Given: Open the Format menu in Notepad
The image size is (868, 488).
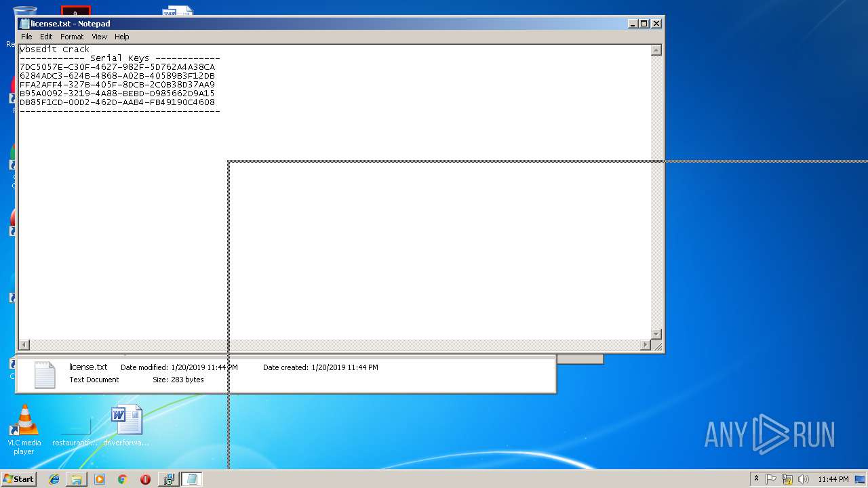Looking at the screenshot, I should [x=72, y=37].
